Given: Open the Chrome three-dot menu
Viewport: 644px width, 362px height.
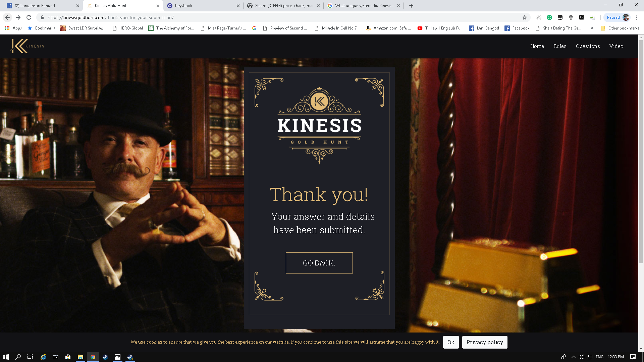Looking at the screenshot, I should click(x=637, y=17).
